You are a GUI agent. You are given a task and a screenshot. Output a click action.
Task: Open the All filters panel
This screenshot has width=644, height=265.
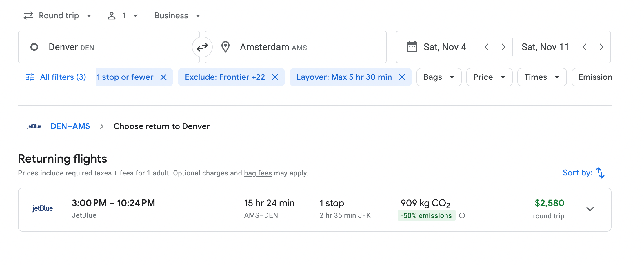point(56,77)
